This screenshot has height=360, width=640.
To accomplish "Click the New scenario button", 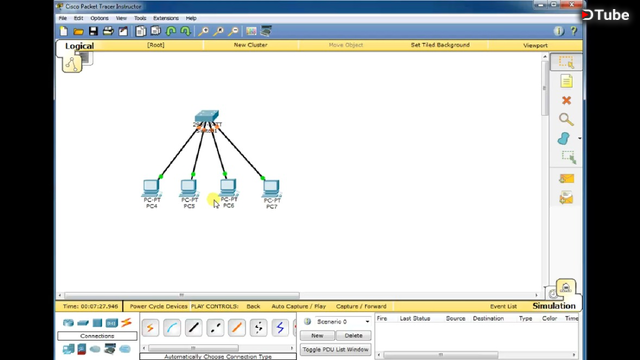I will coord(317,336).
